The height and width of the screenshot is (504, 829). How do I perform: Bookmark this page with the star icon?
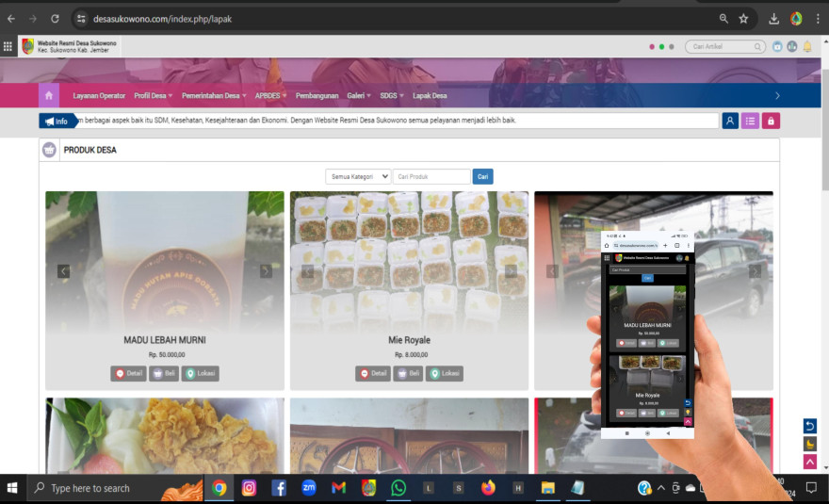[x=743, y=19]
